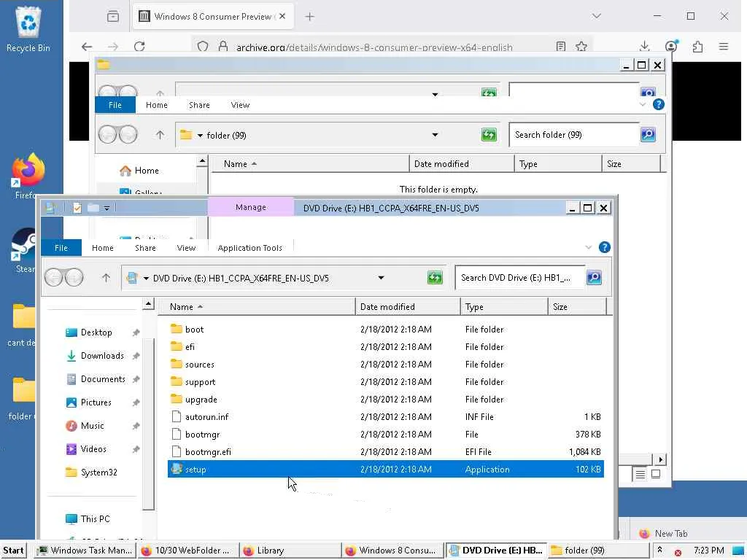747x560 pixels.
Task: Go up one level in folder (99) window
Action: (160, 135)
